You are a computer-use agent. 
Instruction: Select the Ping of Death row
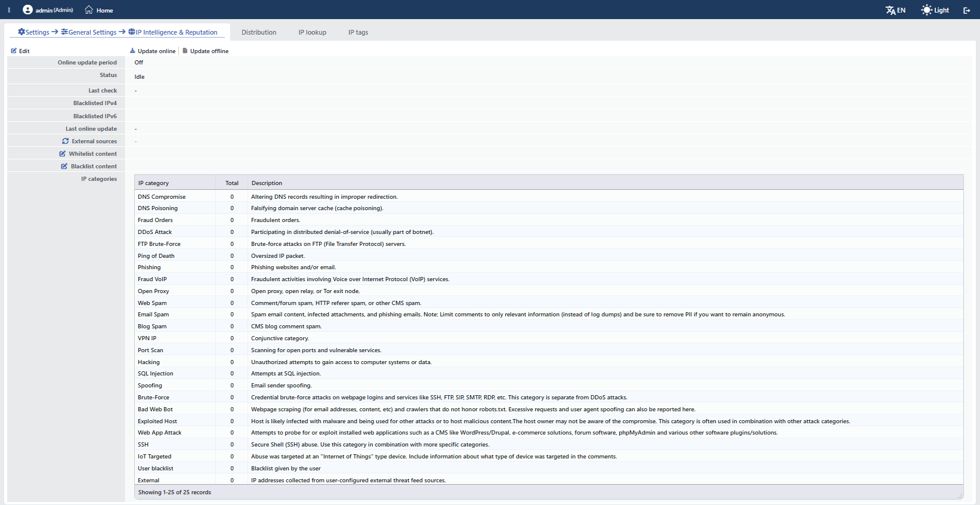coord(549,255)
